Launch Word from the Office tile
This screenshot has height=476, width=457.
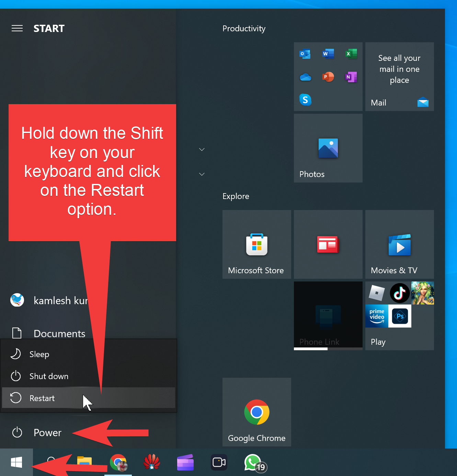tap(328, 54)
